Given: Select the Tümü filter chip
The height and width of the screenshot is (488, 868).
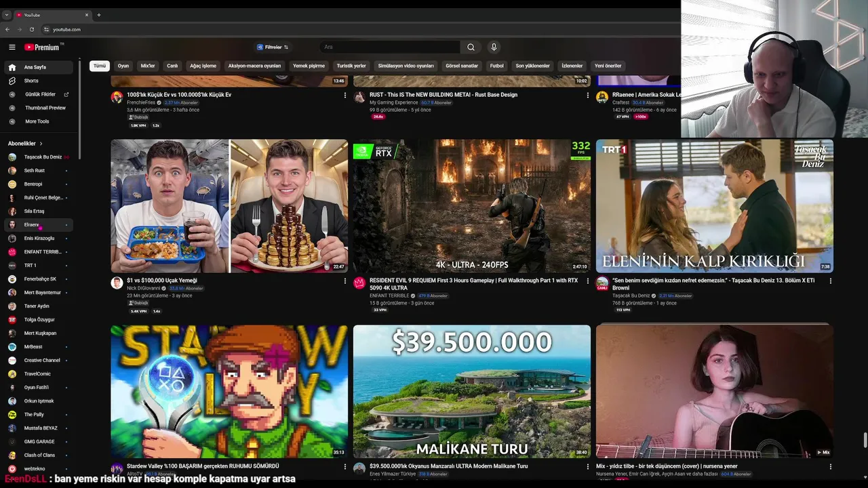Looking at the screenshot, I should (100, 66).
